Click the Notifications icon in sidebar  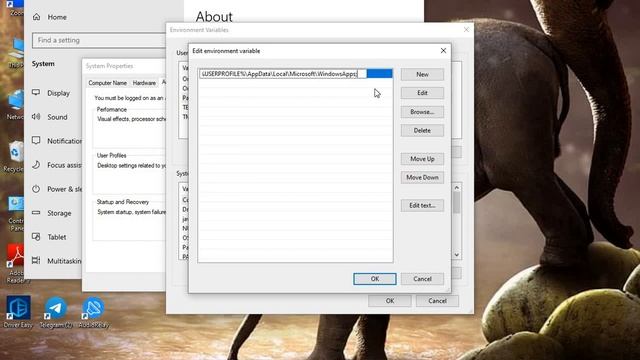[36, 140]
